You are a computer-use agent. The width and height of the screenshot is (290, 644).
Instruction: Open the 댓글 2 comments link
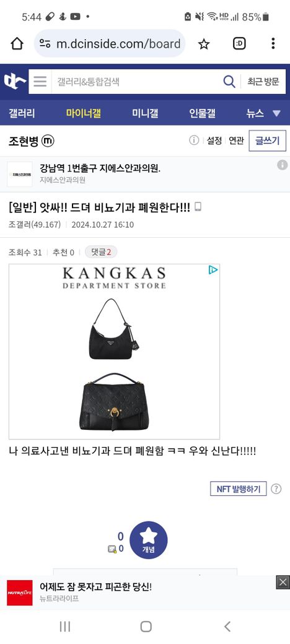pyautogui.click(x=101, y=252)
